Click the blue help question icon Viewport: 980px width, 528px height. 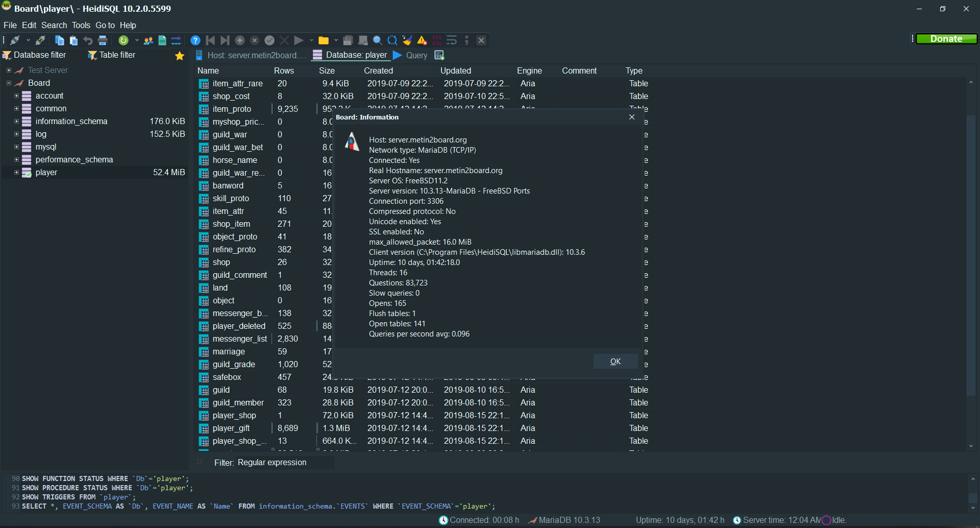tap(195, 40)
